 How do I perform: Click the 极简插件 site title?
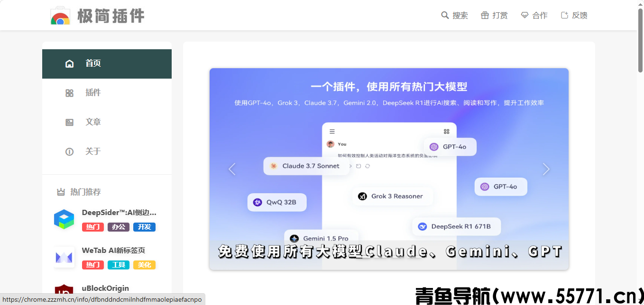click(x=111, y=16)
